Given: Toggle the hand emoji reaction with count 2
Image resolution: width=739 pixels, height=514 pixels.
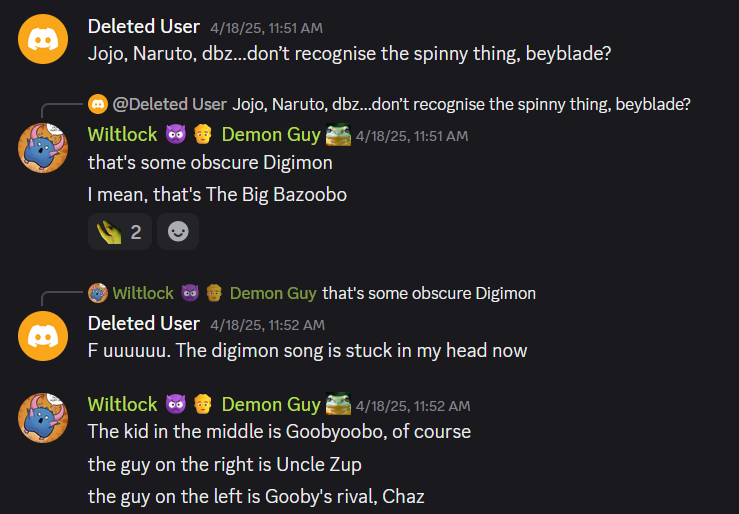Looking at the screenshot, I should tap(119, 232).
